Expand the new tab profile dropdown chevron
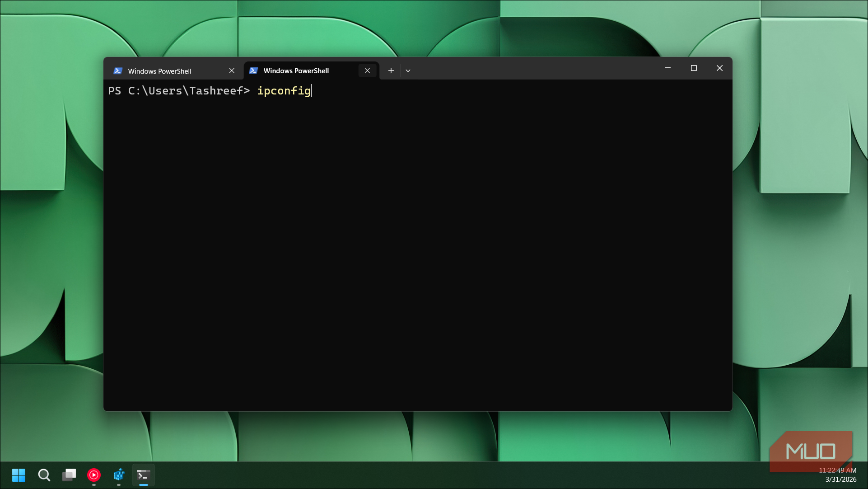Image resolution: width=868 pixels, height=489 pixels. tap(408, 71)
